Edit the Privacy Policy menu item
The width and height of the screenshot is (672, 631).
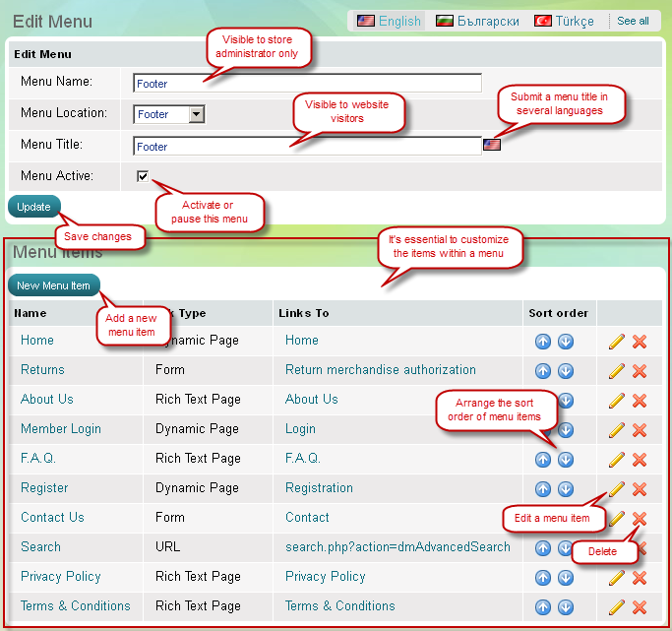[617, 578]
